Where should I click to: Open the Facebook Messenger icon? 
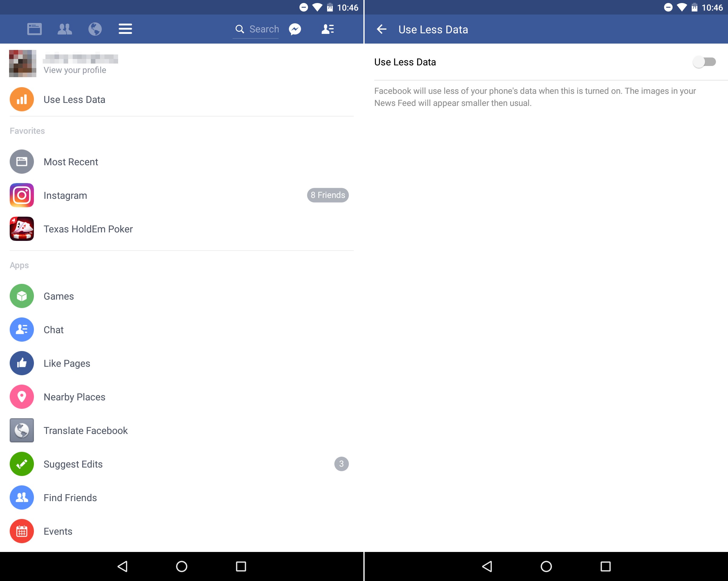pyautogui.click(x=296, y=28)
